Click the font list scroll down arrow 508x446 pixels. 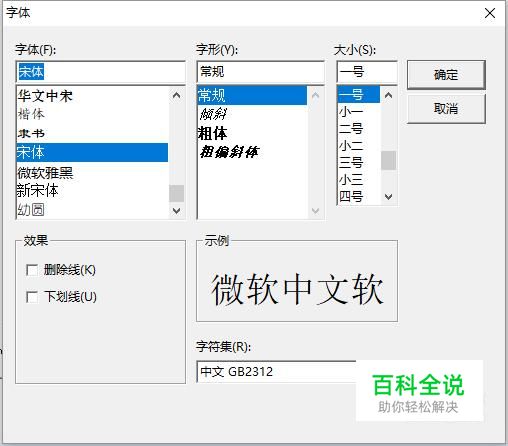click(177, 210)
